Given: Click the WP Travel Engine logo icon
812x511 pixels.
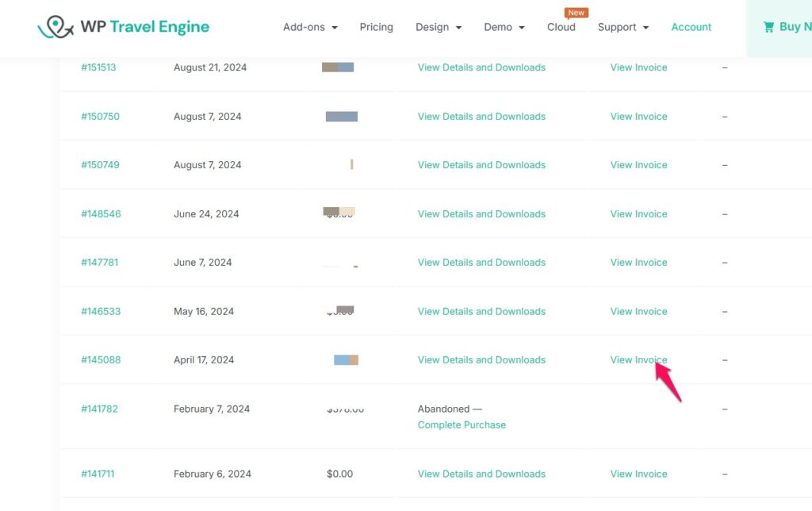Looking at the screenshot, I should [x=55, y=27].
